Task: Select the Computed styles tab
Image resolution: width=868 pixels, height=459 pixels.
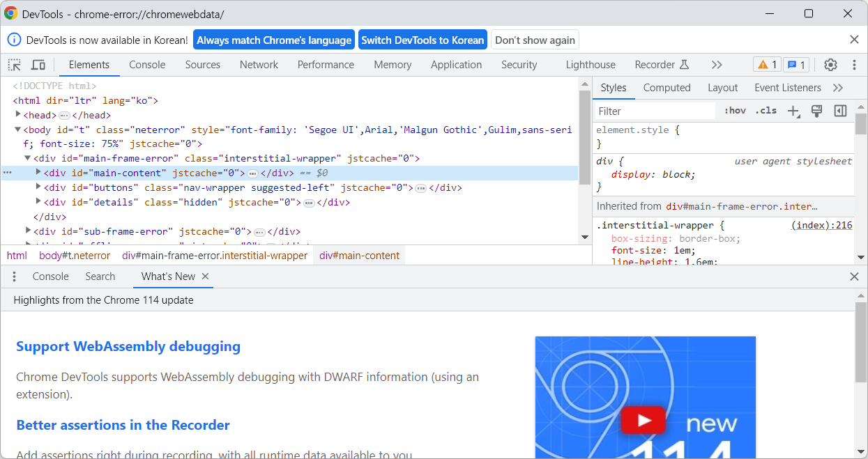Action: coord(667,88)
